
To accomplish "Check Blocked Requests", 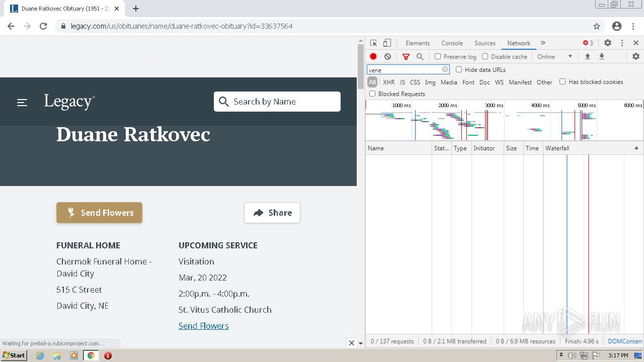I will pyautogui.click(x=372, y=94).
